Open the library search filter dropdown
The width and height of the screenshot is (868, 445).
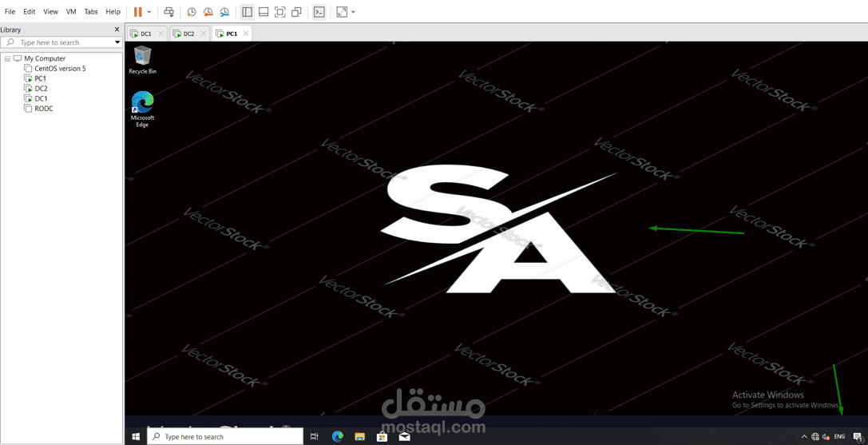tap(117, 42)
